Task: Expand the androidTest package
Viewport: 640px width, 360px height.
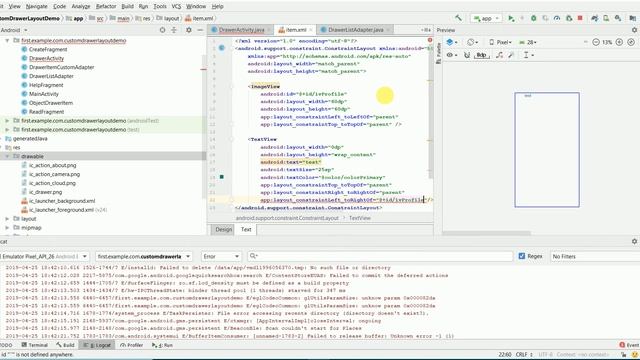Action: (x=7, y=121)
